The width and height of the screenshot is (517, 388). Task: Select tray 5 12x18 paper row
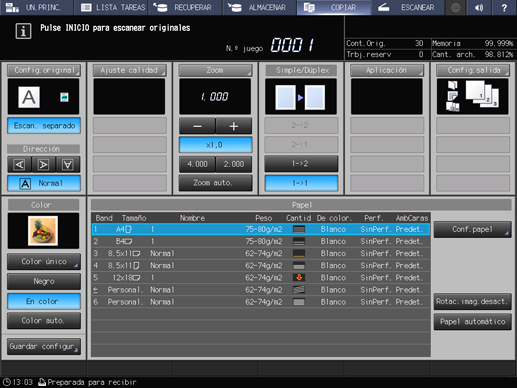click(261, 278)
